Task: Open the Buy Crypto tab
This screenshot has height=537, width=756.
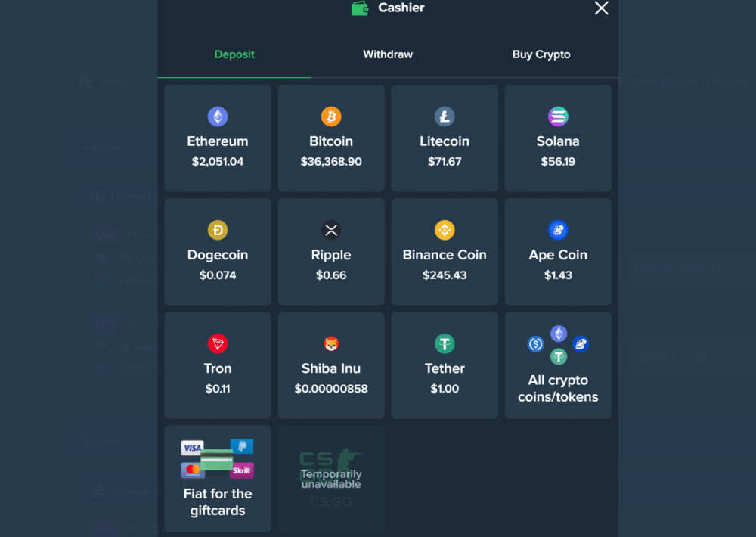Action: 541,54
